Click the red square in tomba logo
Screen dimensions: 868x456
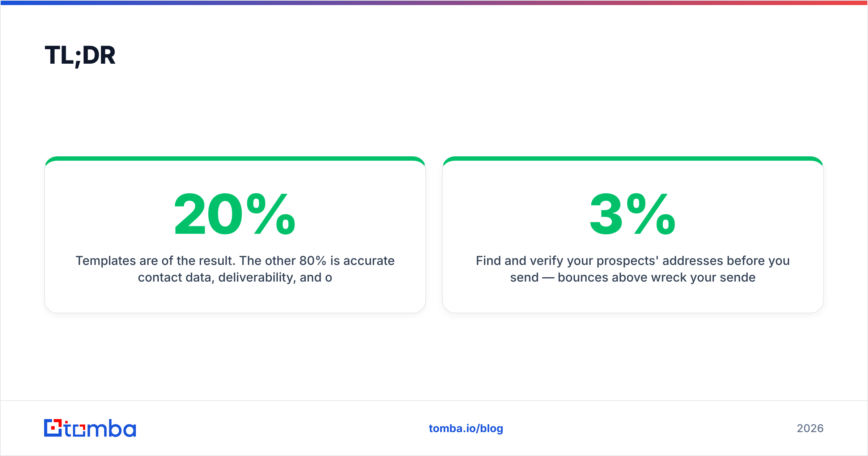[53, 428]
